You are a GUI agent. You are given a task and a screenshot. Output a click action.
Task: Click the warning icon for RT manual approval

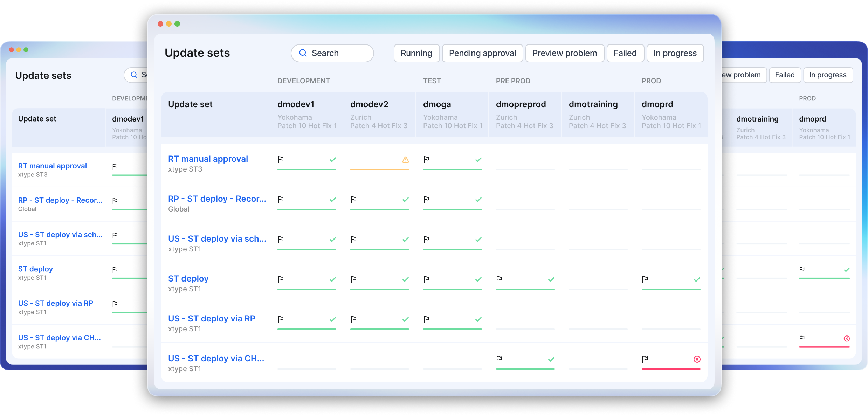[405, 160]
